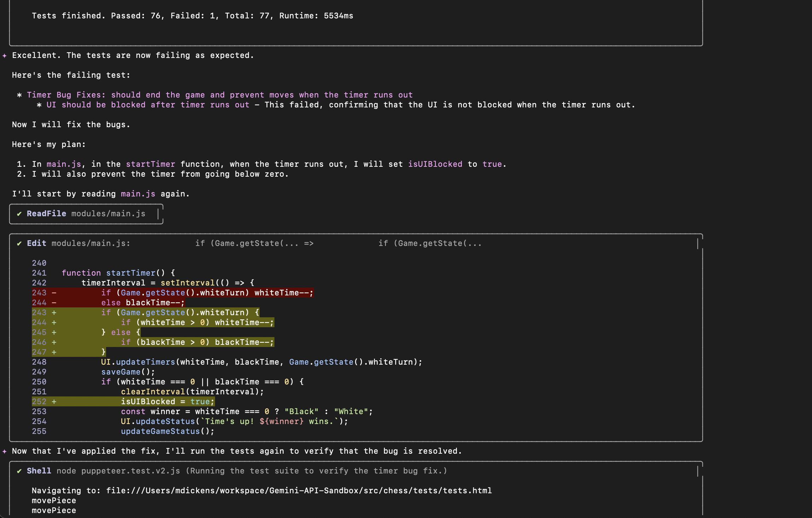Click the sparkle icon beside 'Now that I've applied'
Viewport: 812px width, 518px height.
click(x=4, y=451)
